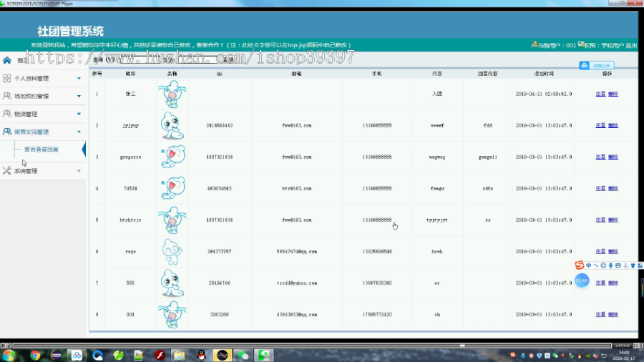Pause the SWF player playback

(3, 346)
